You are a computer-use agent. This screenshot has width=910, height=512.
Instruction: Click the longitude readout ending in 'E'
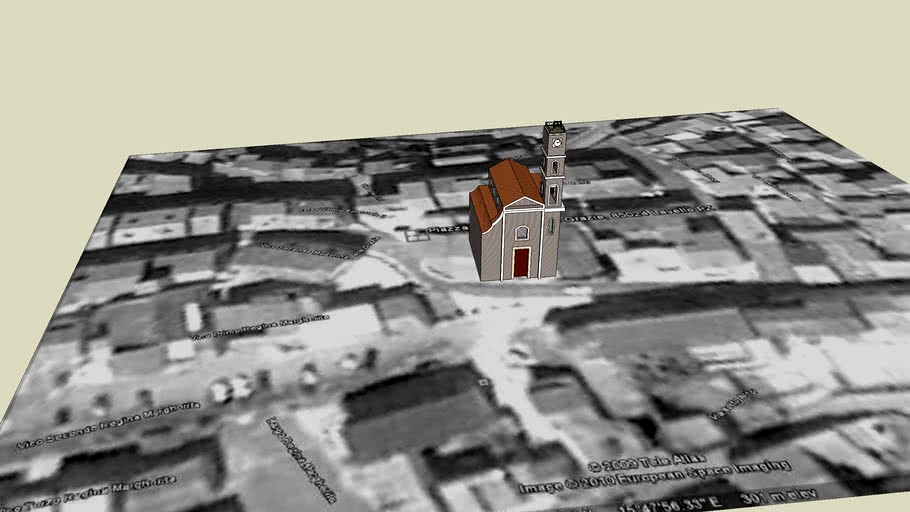pos(670,505)
